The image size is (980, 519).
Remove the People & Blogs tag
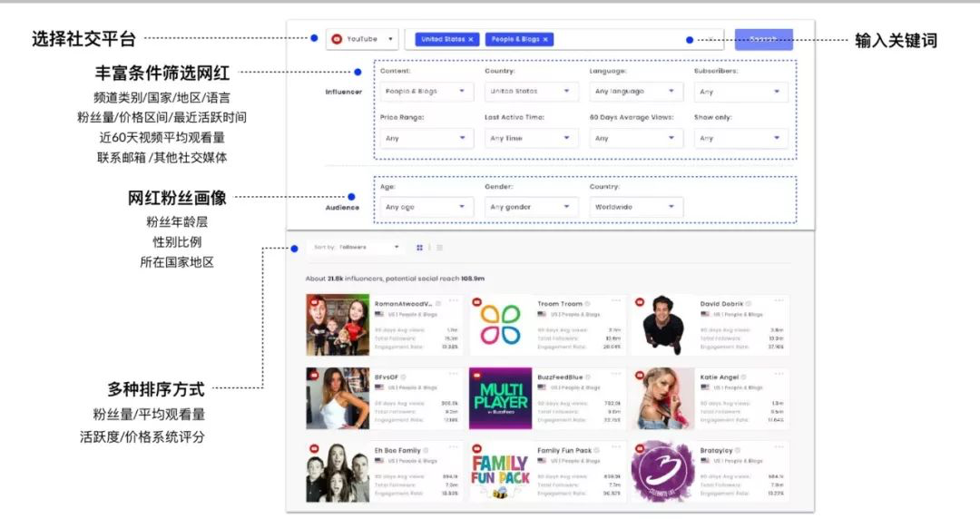pos(546,40)
